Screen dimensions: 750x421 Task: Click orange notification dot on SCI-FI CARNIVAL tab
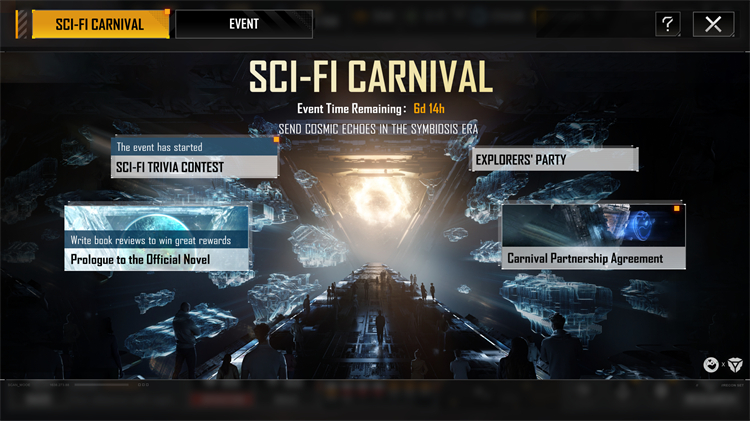[167, 11]
